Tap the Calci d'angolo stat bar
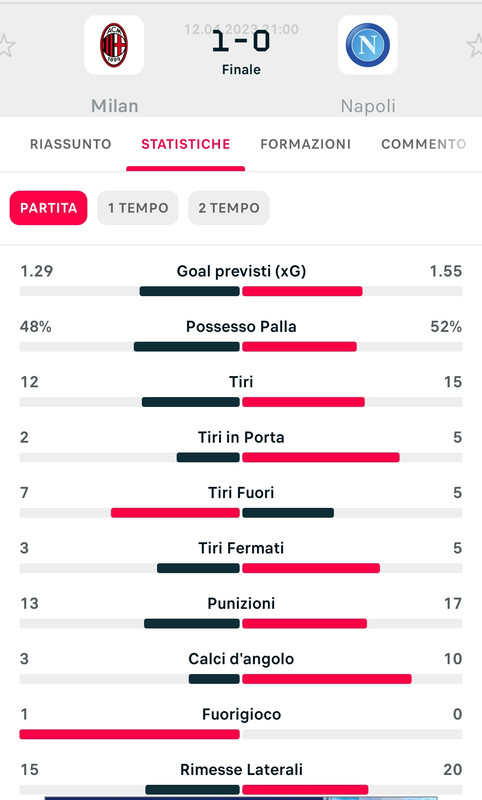The height and width of the screenshot is (800, 482). pos(241,679)
